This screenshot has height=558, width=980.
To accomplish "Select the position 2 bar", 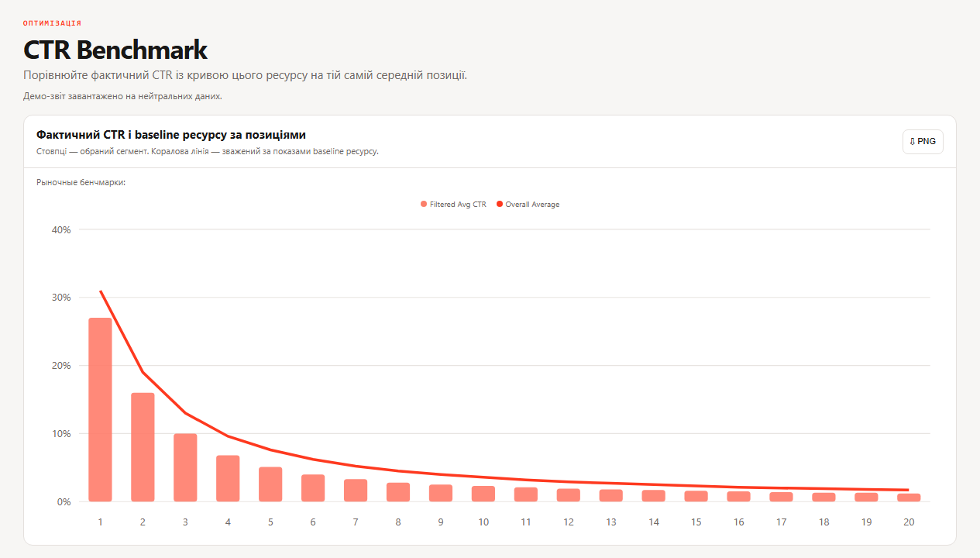I will pos(143,447).
